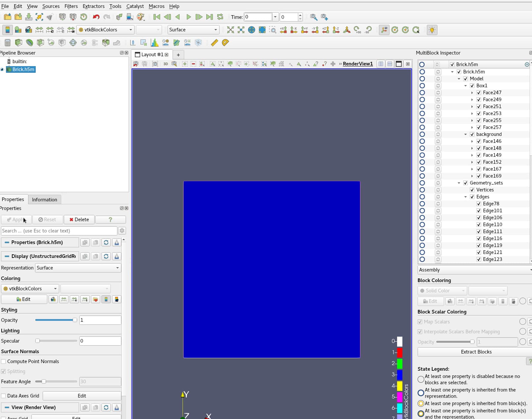
Task: Open the Representation dropdown in Properties
Action: [x=78, y=268]
